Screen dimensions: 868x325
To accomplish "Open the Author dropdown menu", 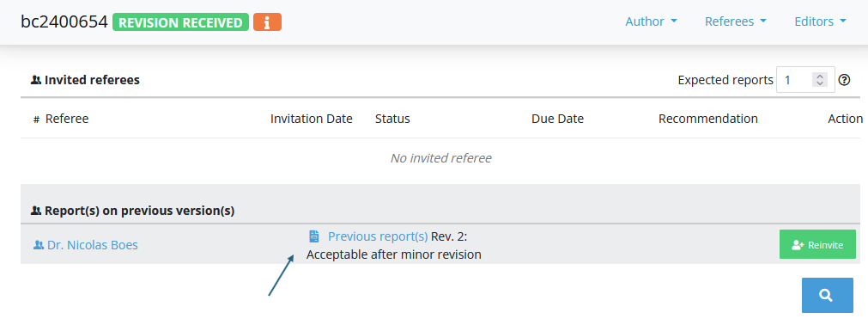I will pyautogui.click(x=651, y=21).
